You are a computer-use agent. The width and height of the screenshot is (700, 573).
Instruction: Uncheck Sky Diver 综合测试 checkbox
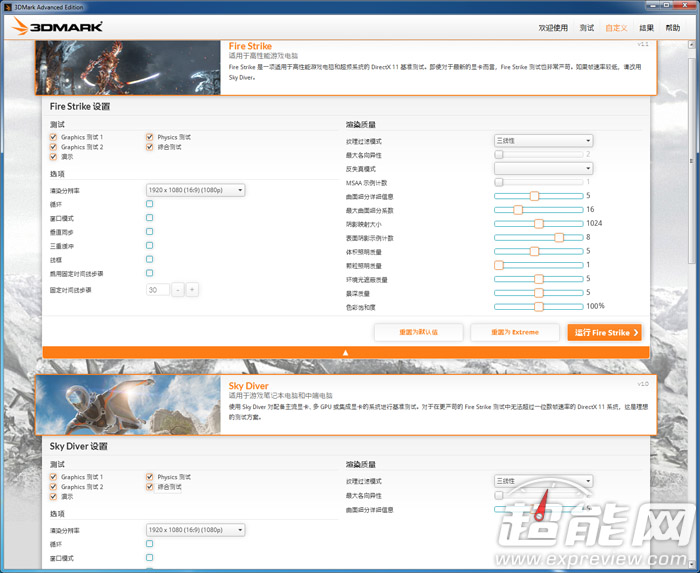point(150,486)
